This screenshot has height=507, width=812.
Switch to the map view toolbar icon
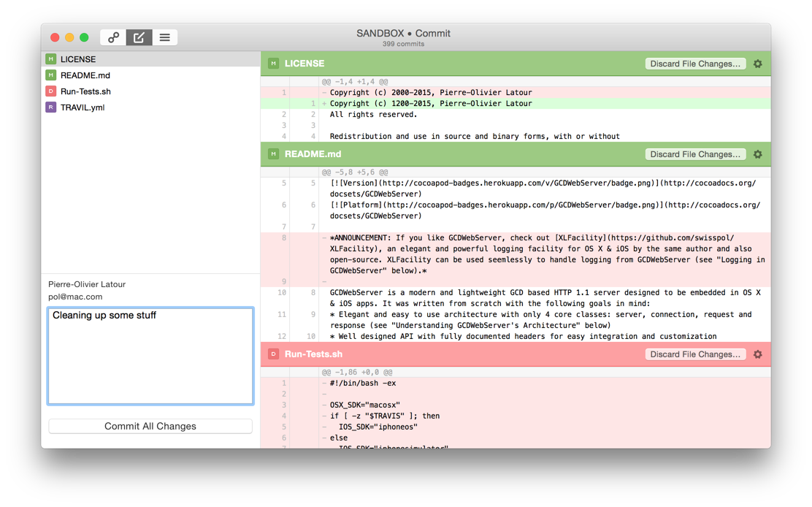coord(113,37)
